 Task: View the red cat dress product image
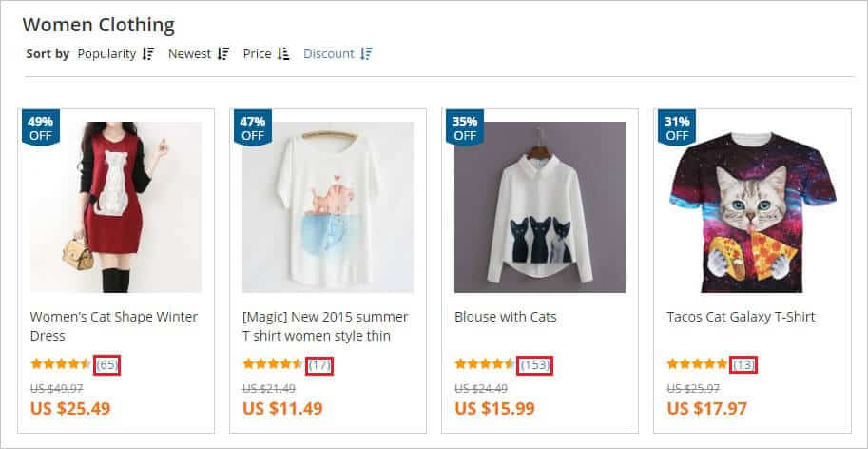tap(116, 206)
